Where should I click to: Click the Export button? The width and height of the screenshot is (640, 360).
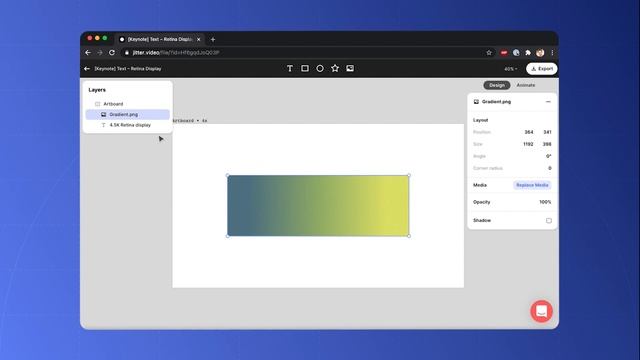pyautogui.click(x=542, y=69)
